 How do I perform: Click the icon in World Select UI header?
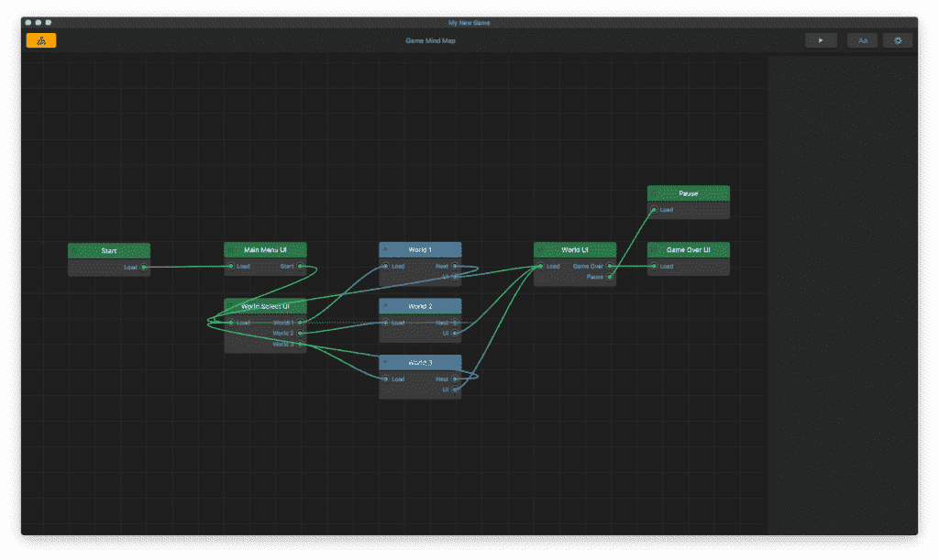(x=230, y=306)
